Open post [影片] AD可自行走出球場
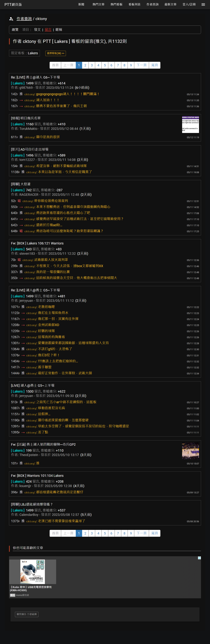Screen dimensions: 210x644 coord(30,150)
